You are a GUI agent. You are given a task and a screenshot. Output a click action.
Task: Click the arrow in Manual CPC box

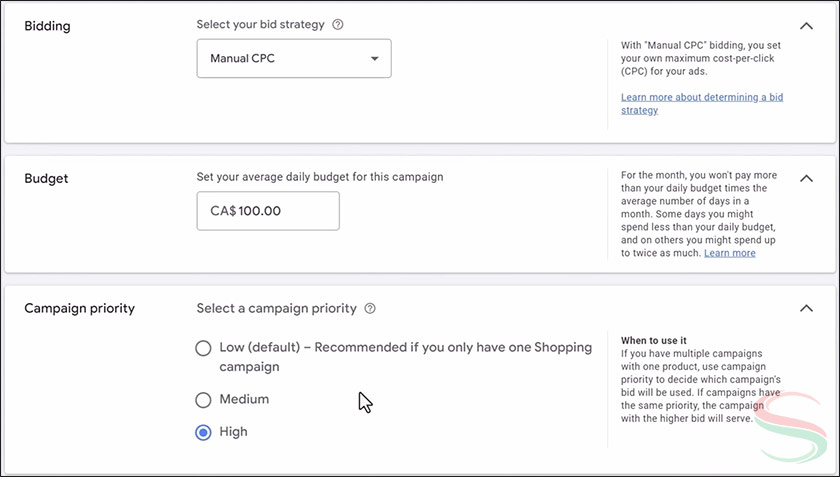(x=375, y=59)
